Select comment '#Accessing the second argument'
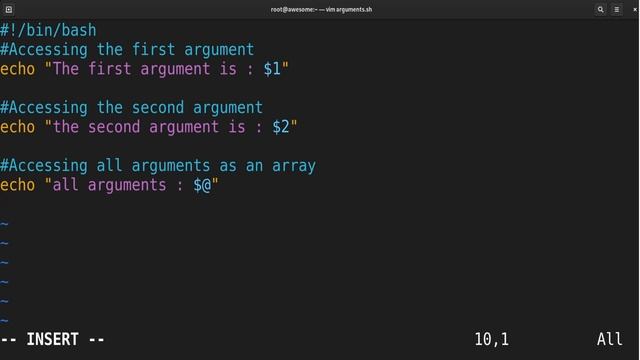Viewport: 640px width, 360px height. [131, 108]
